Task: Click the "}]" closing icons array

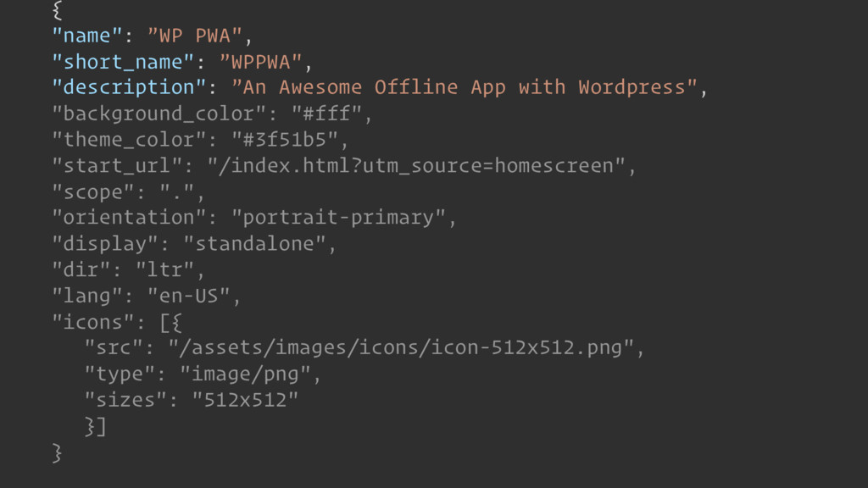Action: click(x=95, y=426)
